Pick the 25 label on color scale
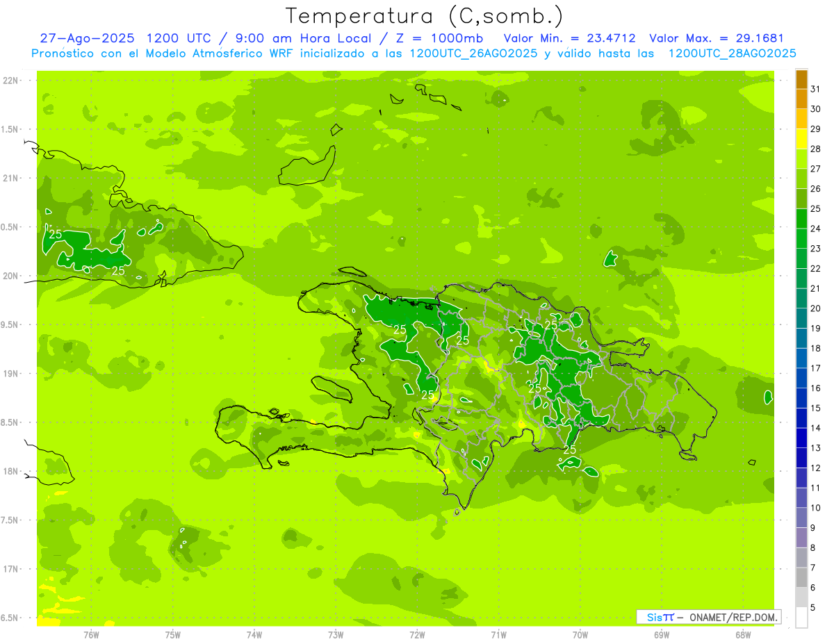The width and height of the screenshot is (834, 644). click(816, 208)
